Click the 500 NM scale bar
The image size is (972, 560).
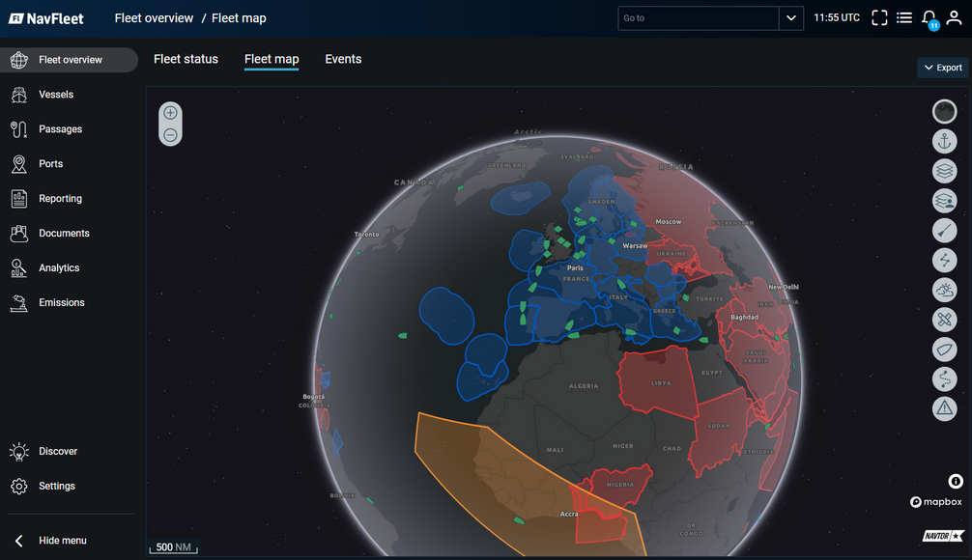[174, 547]
